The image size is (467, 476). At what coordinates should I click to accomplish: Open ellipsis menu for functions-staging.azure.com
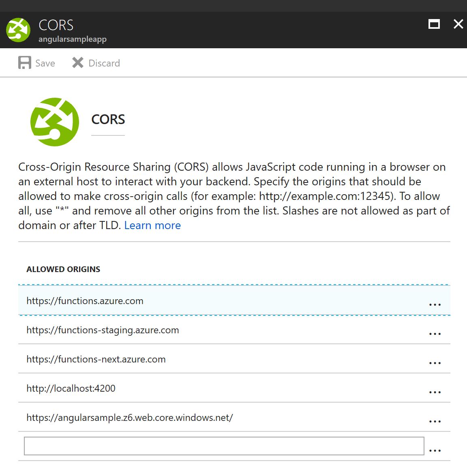click(435, 334)
